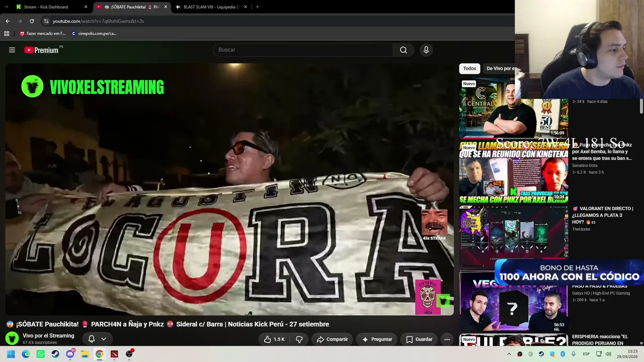Close the SÓBATE Pauchikita YouTube tab
This screenshot has width=644, height=362.
coord(165,7)
